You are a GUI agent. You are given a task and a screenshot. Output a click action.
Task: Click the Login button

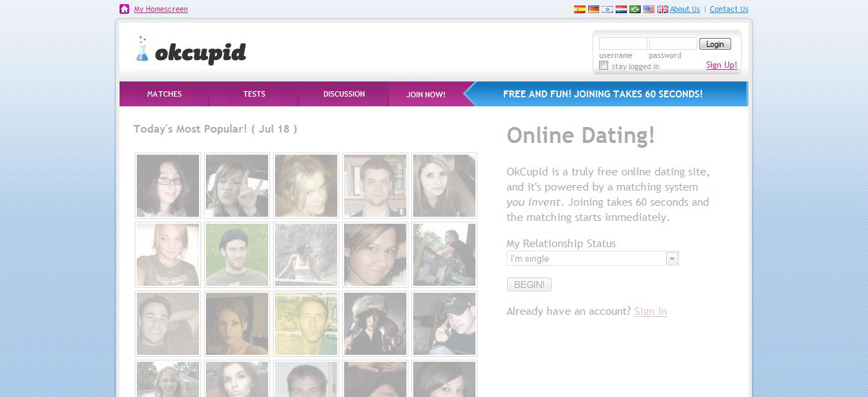[715, 44]
